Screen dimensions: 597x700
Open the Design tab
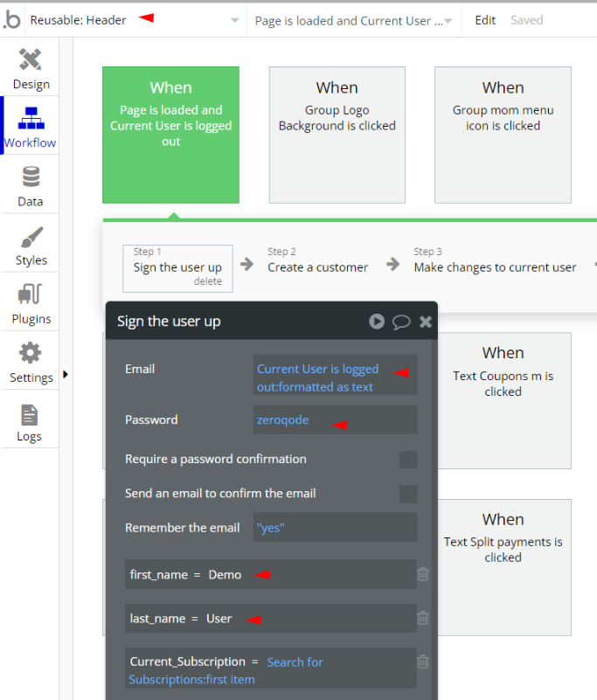point(31,68)
